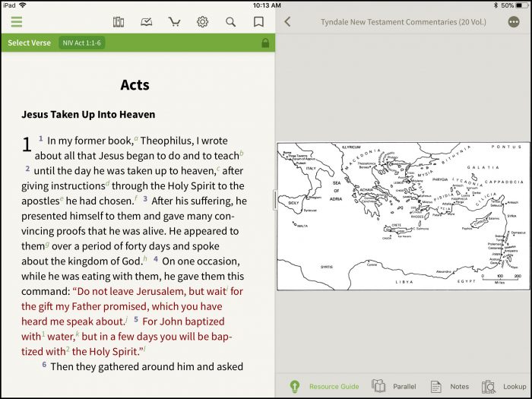
Task: Tap the bookmark icon
Action: coord(258,22)
